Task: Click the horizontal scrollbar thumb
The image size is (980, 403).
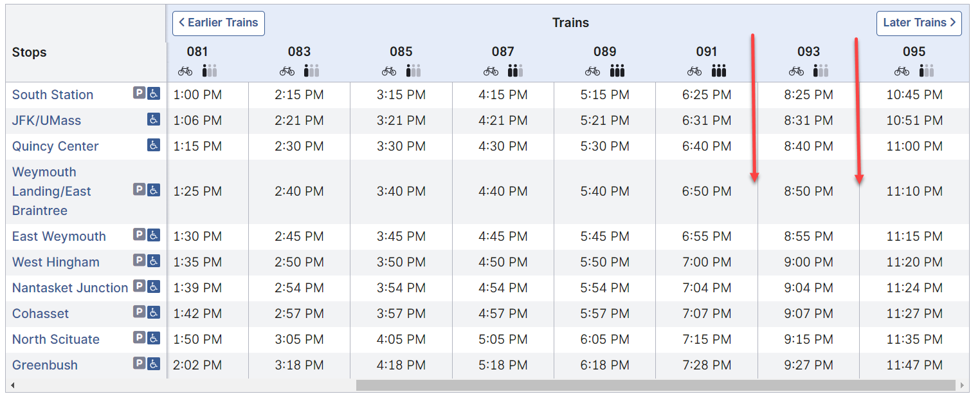Action: [x=656, y=385]
